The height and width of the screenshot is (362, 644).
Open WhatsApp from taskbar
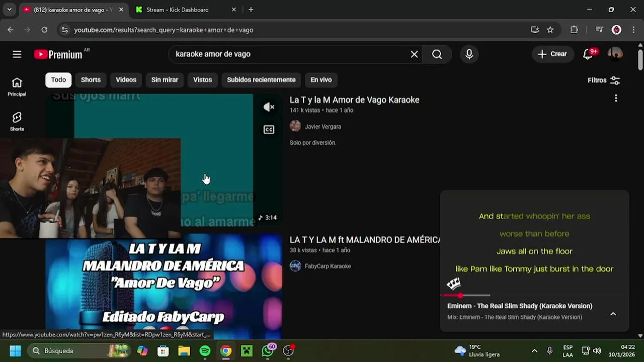[268, 350]
